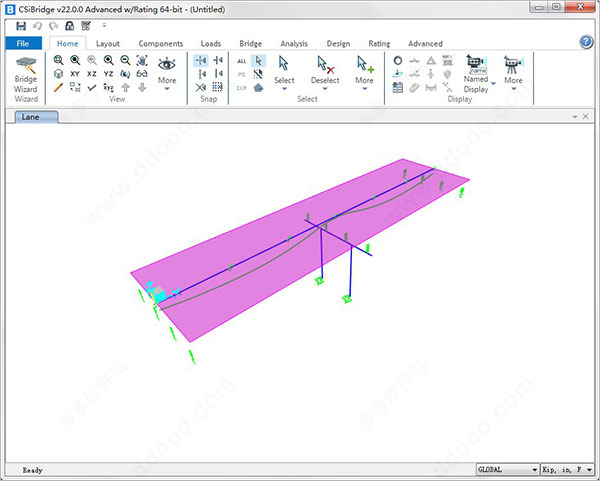Open the view window list arrow

[574, 117]
